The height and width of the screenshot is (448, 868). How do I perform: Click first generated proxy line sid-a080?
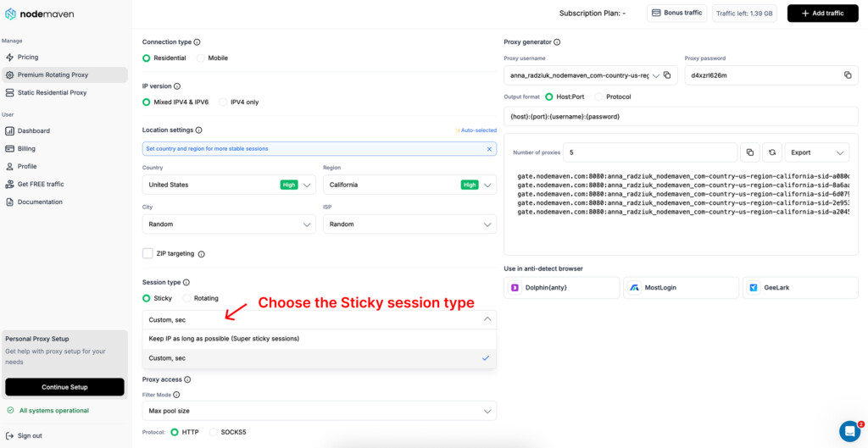[x=684, y=176]
